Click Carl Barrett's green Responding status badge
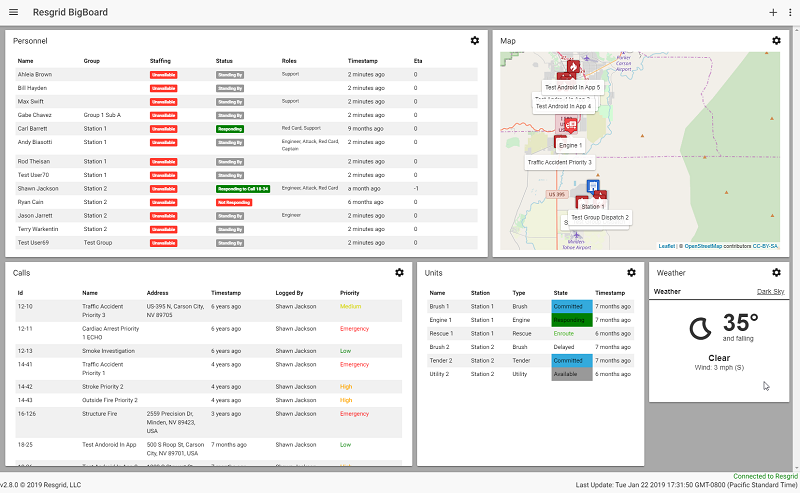800x493 pixels. coord(228,129)
